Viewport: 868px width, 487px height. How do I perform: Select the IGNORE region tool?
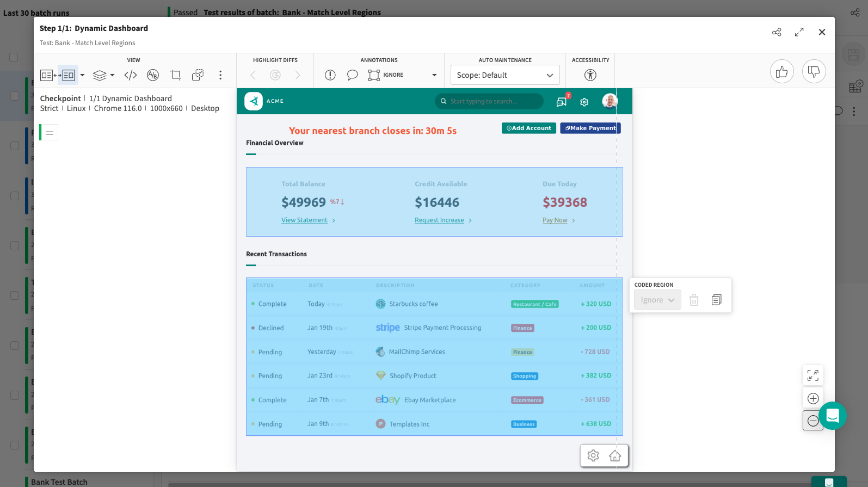(x=386, y=75)
